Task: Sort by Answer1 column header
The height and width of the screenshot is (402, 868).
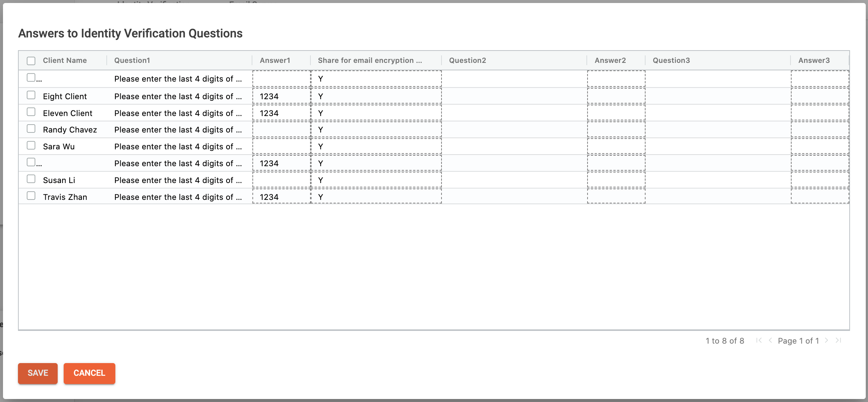Action: click(x=275, y=60)
